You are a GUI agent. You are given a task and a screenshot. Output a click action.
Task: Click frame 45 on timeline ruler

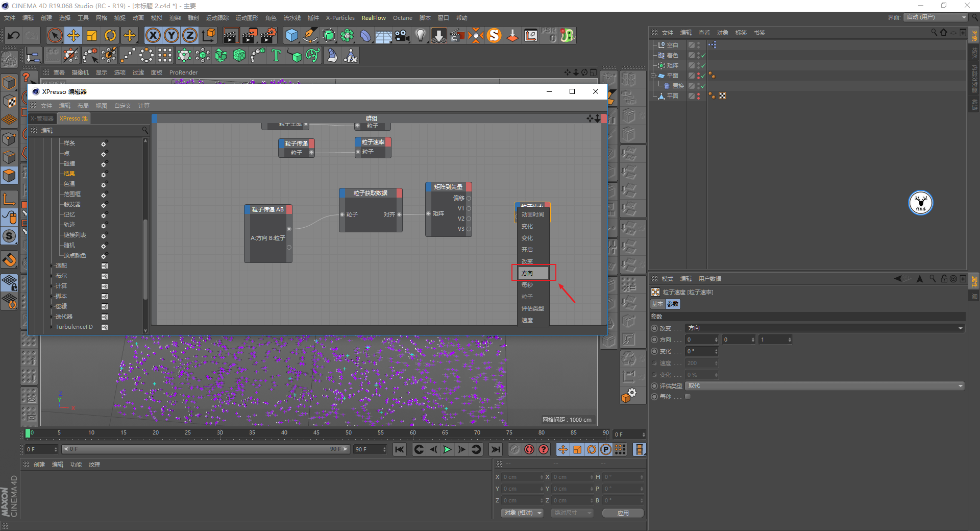tap(316, 433)
